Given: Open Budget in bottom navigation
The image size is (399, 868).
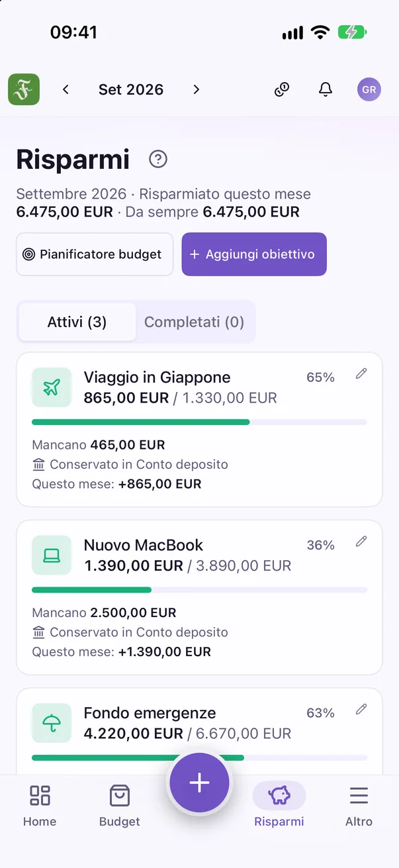Looking at the screenshot, I should click(x=120, y=805).
